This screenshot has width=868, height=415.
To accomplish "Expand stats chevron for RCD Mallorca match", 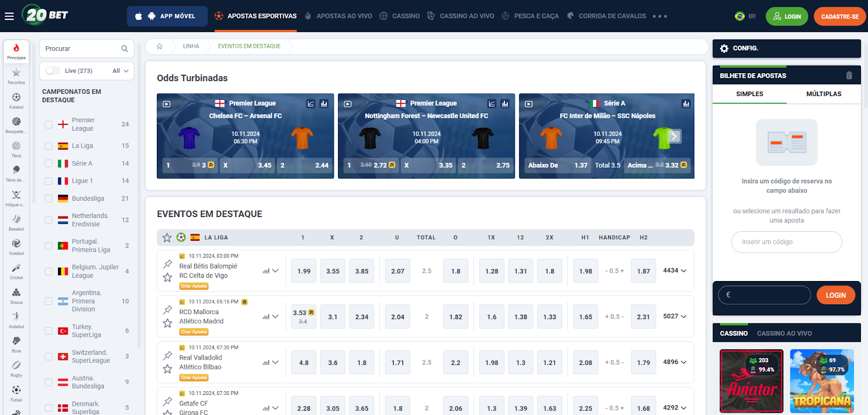I will coord(276,316).
